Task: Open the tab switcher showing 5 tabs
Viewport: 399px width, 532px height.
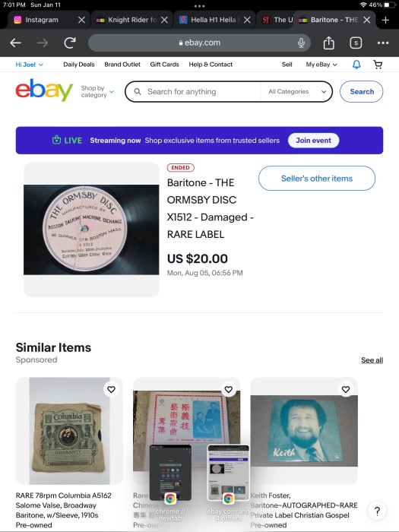Action: (x=356, y=43)
